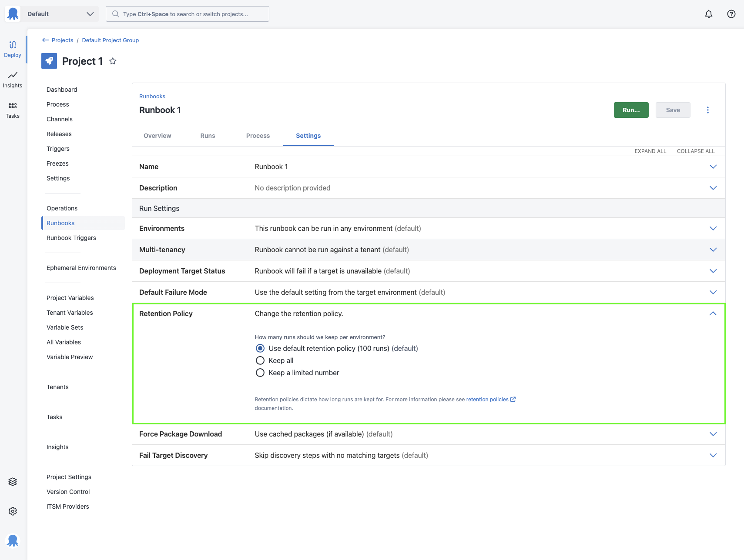
Task: Select the 'Keep all' radio option
Action: [260, 360]
